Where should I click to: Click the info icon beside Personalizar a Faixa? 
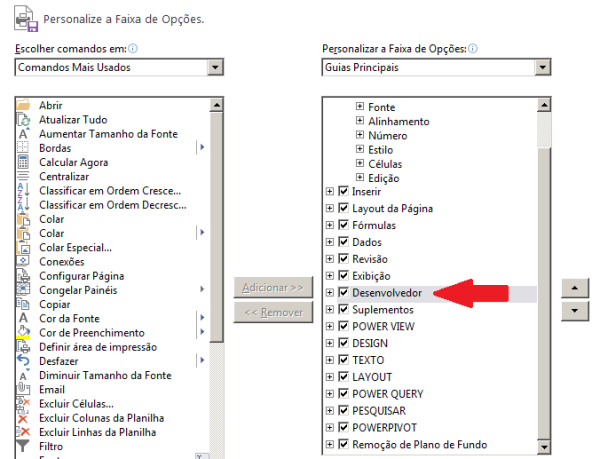pos(473,49)
